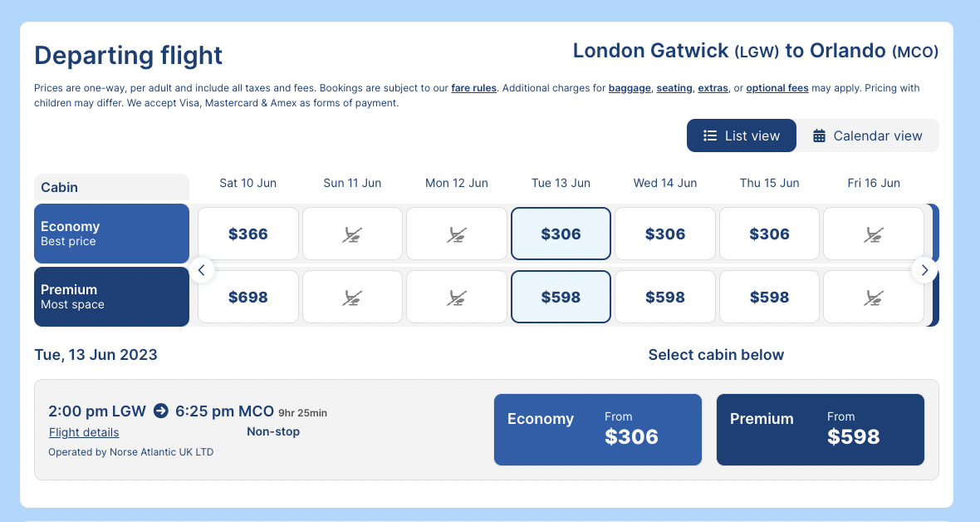Choose Premium $598 on Thu 15 Jun

(x=769, y=297)
